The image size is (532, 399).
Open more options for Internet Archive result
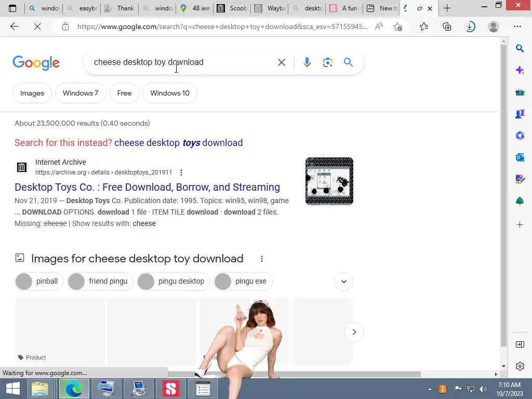click(x=181, y=172)
